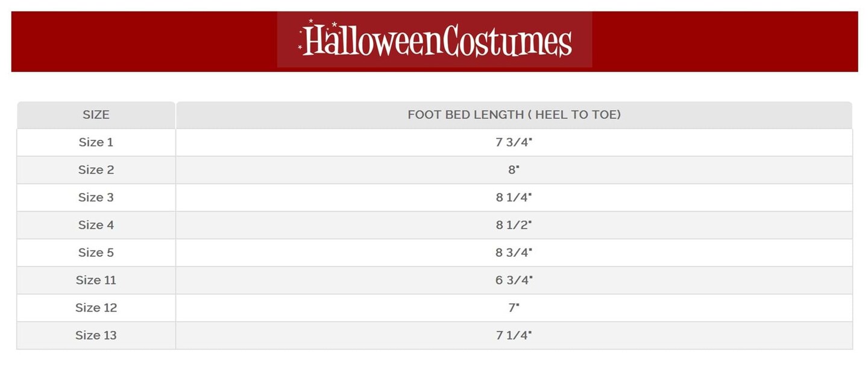This screenshot has width=868, height=366.
Task: Click the Size 11 row label
Action: click(x=96, y=280)
